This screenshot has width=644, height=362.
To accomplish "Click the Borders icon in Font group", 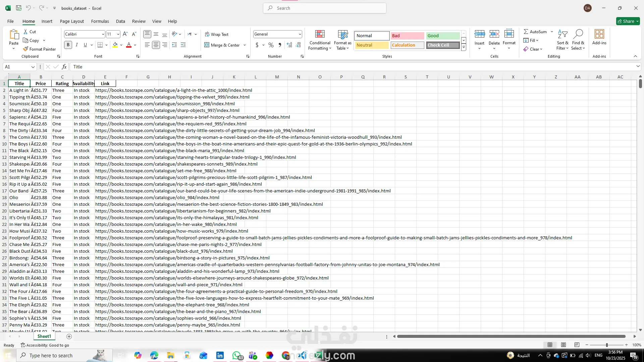I will point(100,45).
